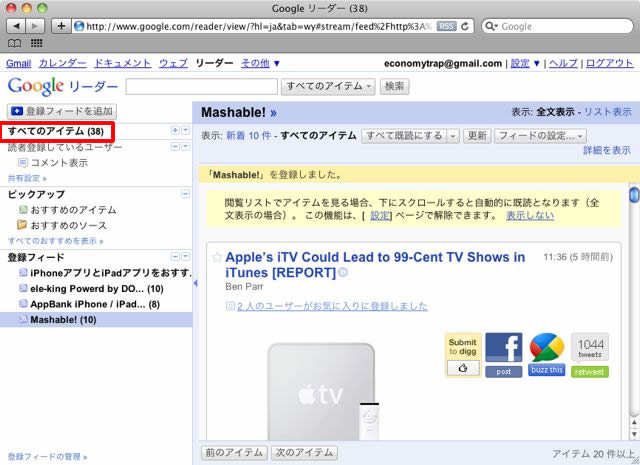Image resolution: width=640 pixels, height=465 pixels.
Task: Click the green retweet button
Action: [589, 372]
